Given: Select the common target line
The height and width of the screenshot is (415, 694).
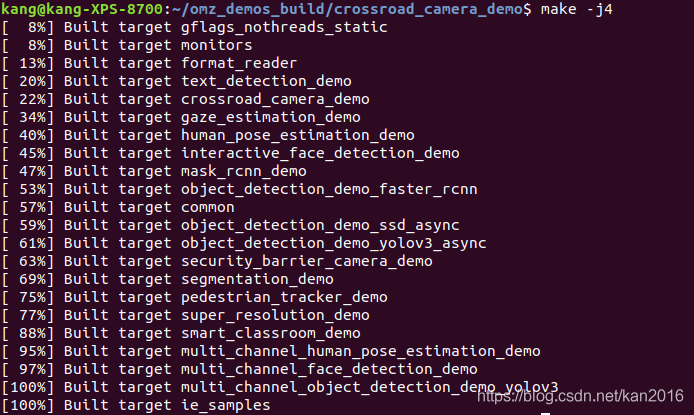Looking at the screenshot, I should point(118,207).
